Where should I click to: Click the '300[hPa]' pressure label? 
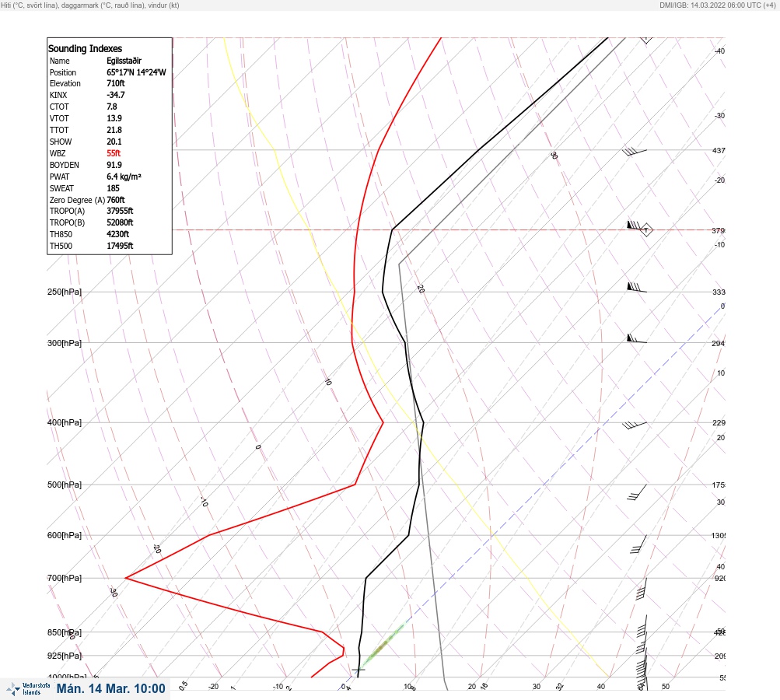(x=65, y=343)
